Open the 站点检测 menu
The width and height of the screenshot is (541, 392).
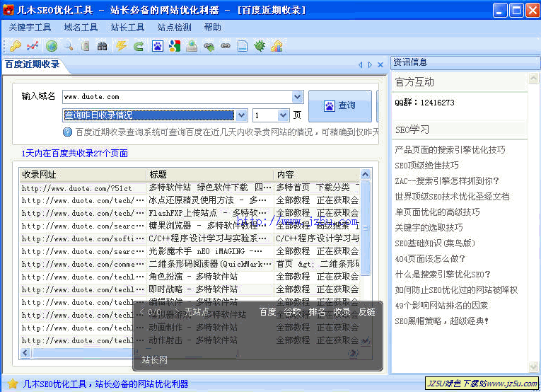pos(174,28)
